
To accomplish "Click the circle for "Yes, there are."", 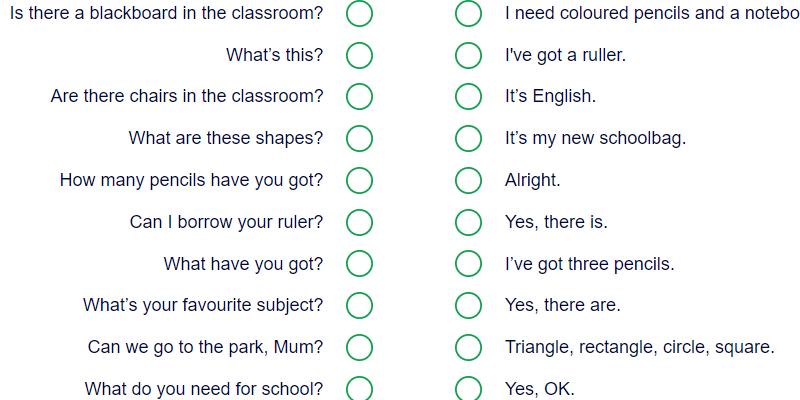I will (469, 305).
